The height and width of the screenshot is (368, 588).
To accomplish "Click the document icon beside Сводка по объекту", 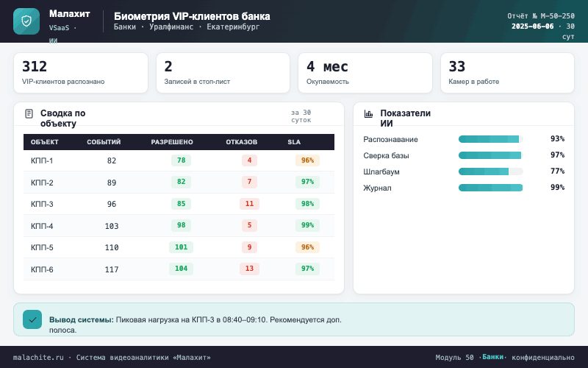I will click(x=29, y=113).
